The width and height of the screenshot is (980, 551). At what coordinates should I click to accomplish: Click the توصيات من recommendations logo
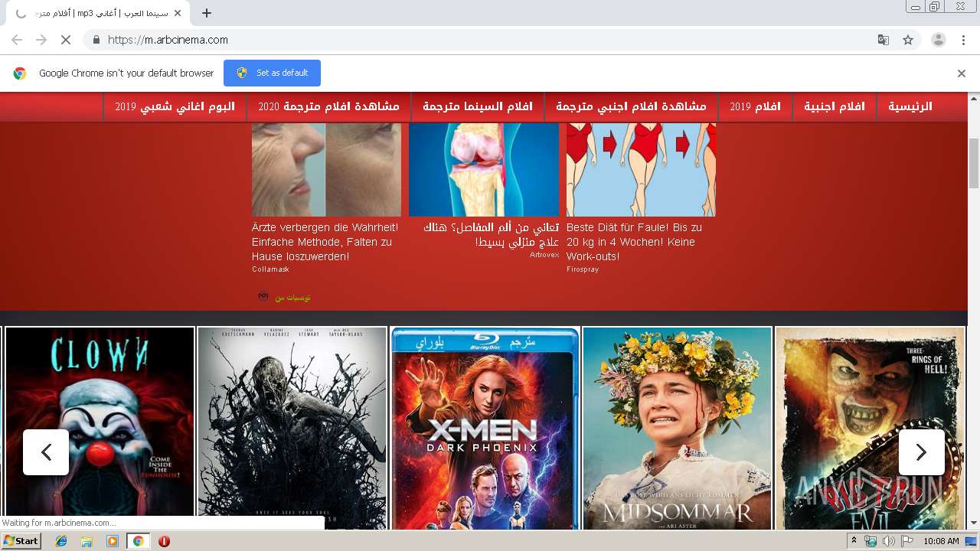pos(284,296)
